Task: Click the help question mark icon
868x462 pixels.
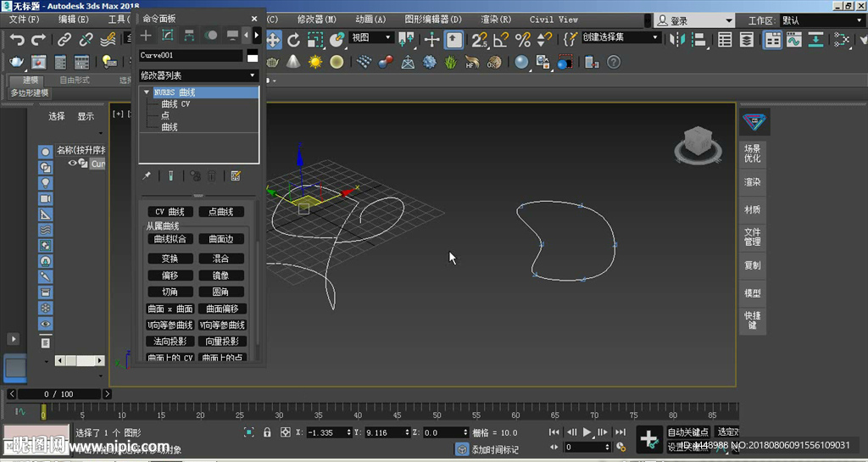Action: [614, 62]
